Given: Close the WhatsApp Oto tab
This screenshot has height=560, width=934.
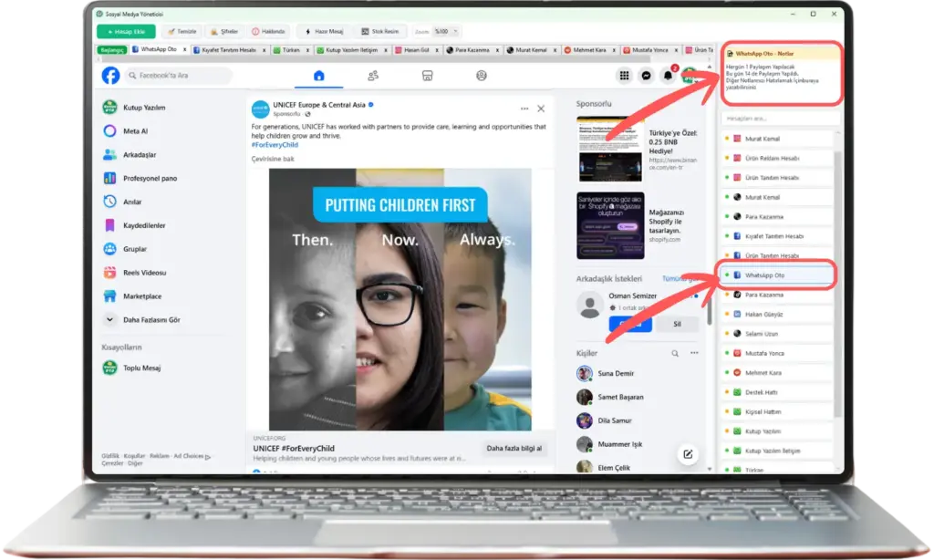Looking at the screenshot, I should (184, 50).
